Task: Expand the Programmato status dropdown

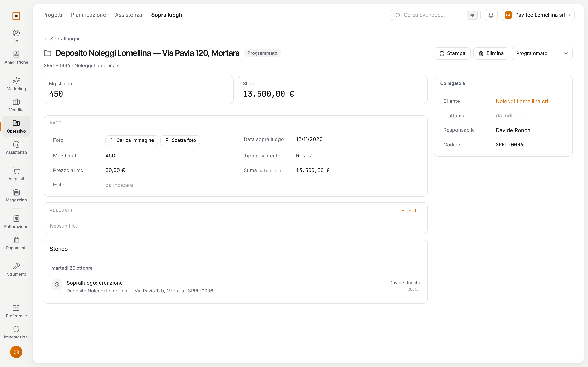Action: [x=542, y=53]
